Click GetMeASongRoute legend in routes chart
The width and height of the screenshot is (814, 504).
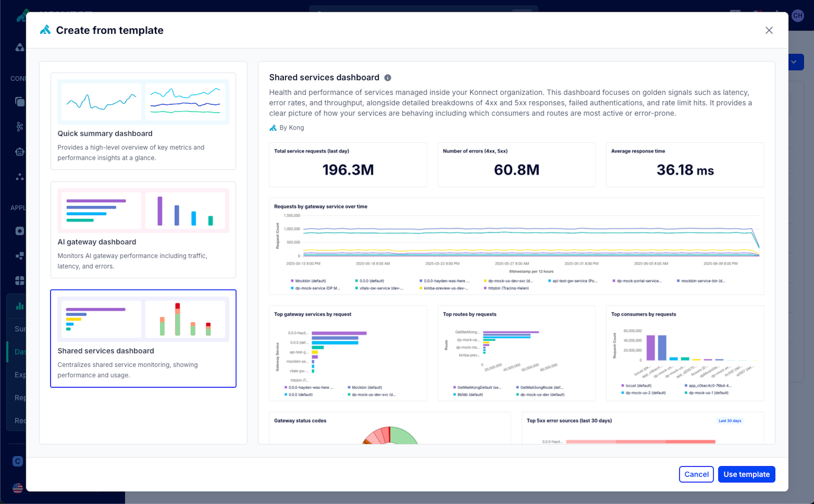coord(540,387)
